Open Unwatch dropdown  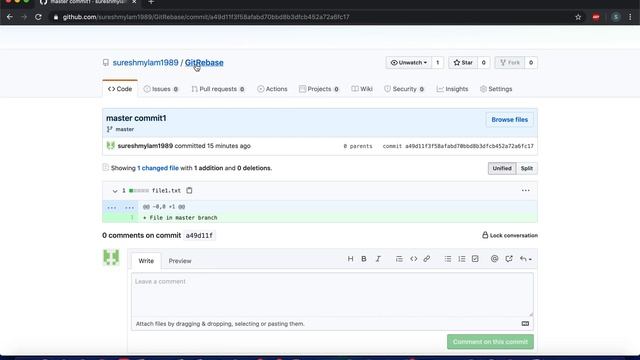(409, 62)
